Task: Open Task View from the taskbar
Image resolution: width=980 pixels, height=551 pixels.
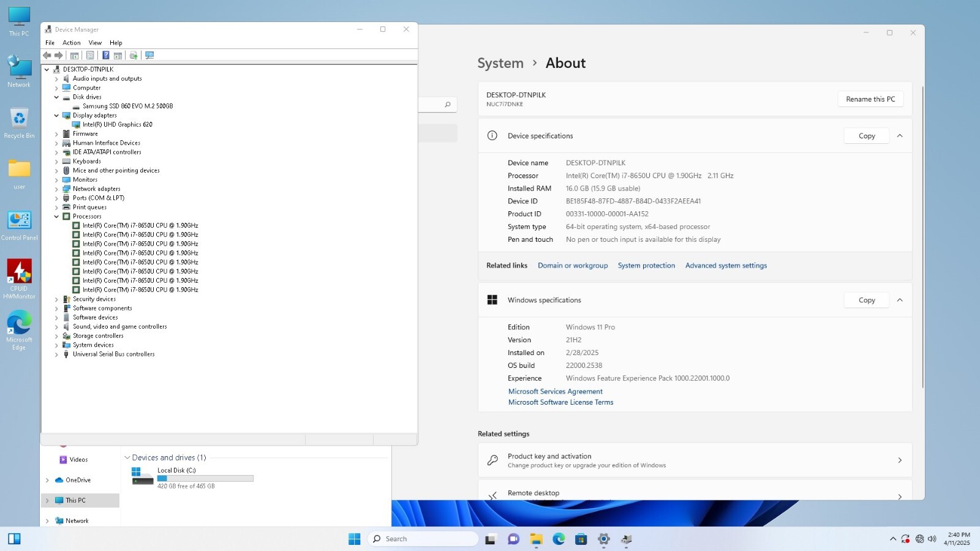Action: tap(491, 539)
